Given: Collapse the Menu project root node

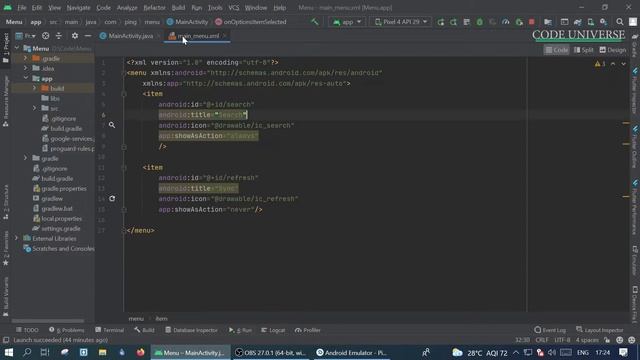Looking at the screenshot, I should coord(17,48).
